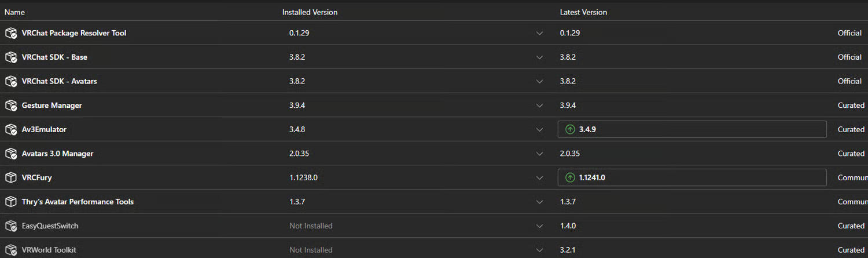Viewport: 868px width, 258px height.
Task: Click the VRCFury package icon
Action: pyautogui.click(x=10, y=178)
